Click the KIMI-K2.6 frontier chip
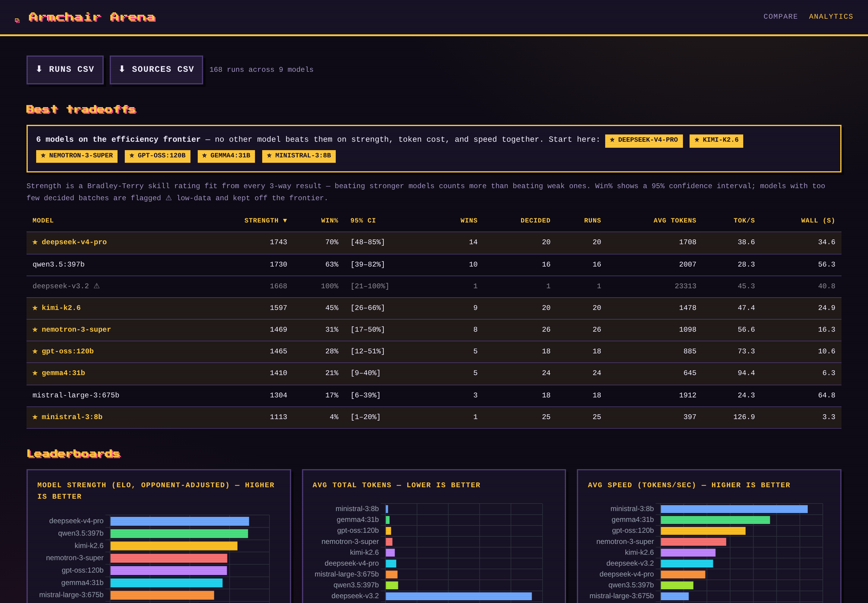868x603 pixels. (716, 140)
